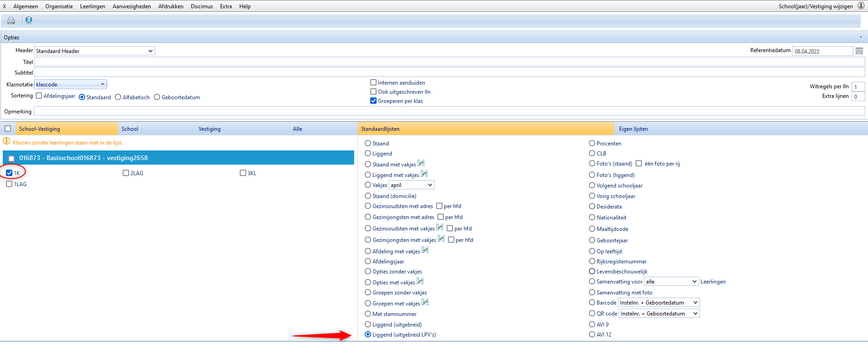Click the chart icon beside Staand met vakjes
868x364 pixels.
pyautogui.click(x=421, y=163)
